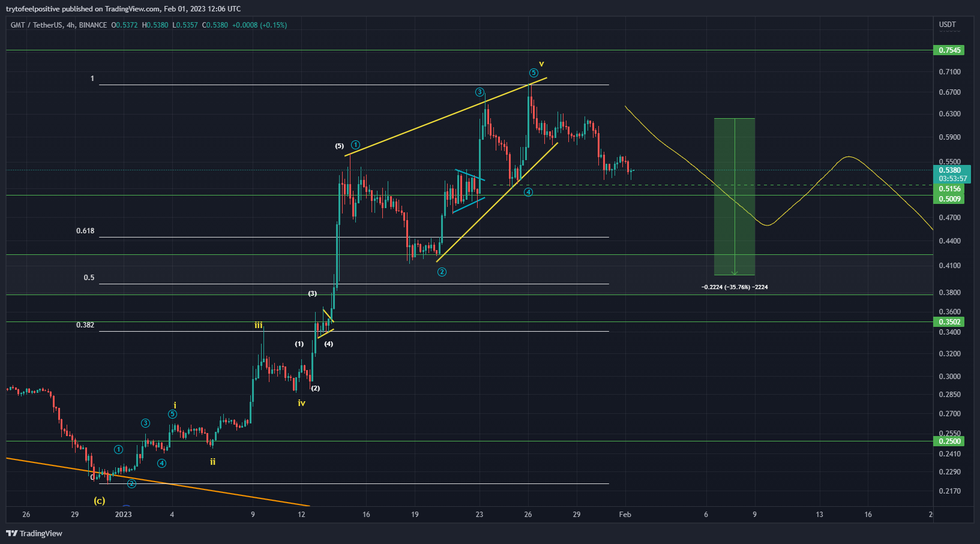This screenshot has height=544, width=980.
Task: Select the green 0.3502 price label
Action: click(x=949, y=322)
